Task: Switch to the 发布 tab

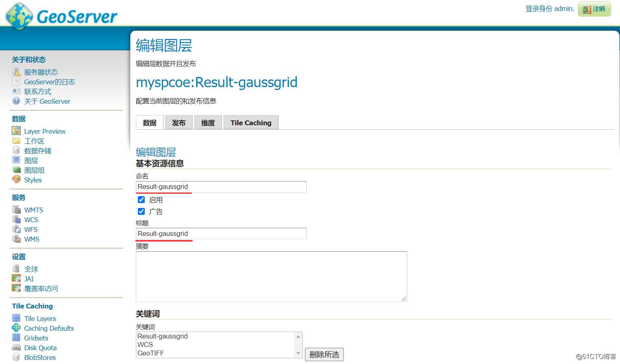Action: point(179,122)
